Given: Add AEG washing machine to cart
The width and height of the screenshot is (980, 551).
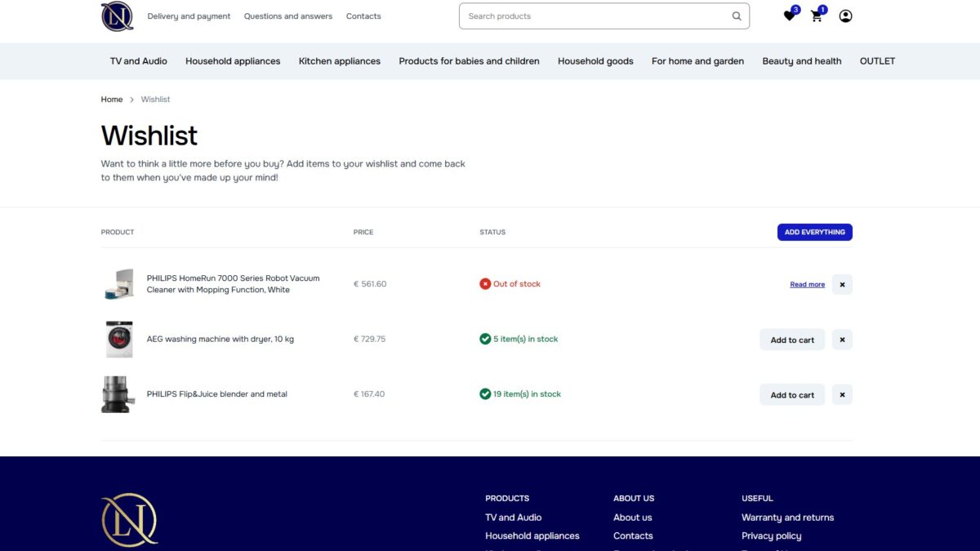Looking at the screenshot, I should pyautogui.click(x=792, y=340).
